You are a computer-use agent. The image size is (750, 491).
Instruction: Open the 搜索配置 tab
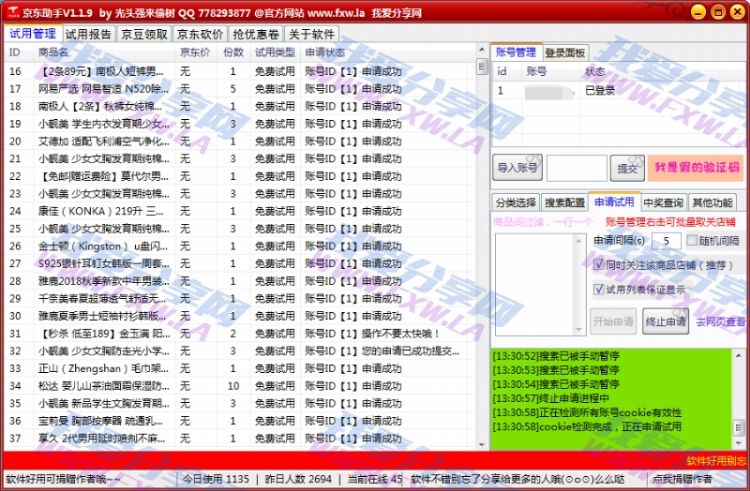pos(564,203)
